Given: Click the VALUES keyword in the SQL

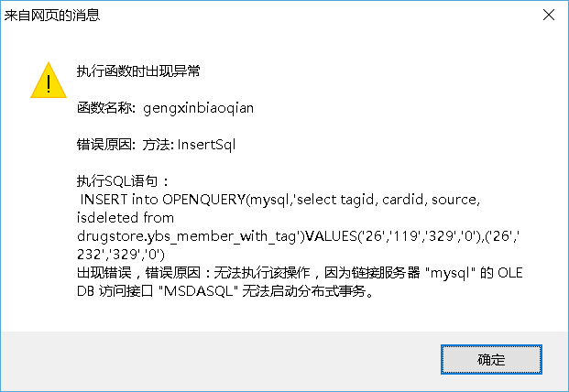Looking at the screenshot, I should pyautogui.click(x=332, y=236).
